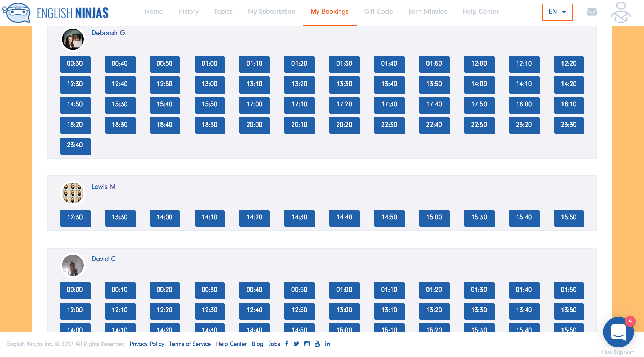The height and width of the screenshot is (357, 644).
Task: Click David C's profile picture
Action: point(73,265)
